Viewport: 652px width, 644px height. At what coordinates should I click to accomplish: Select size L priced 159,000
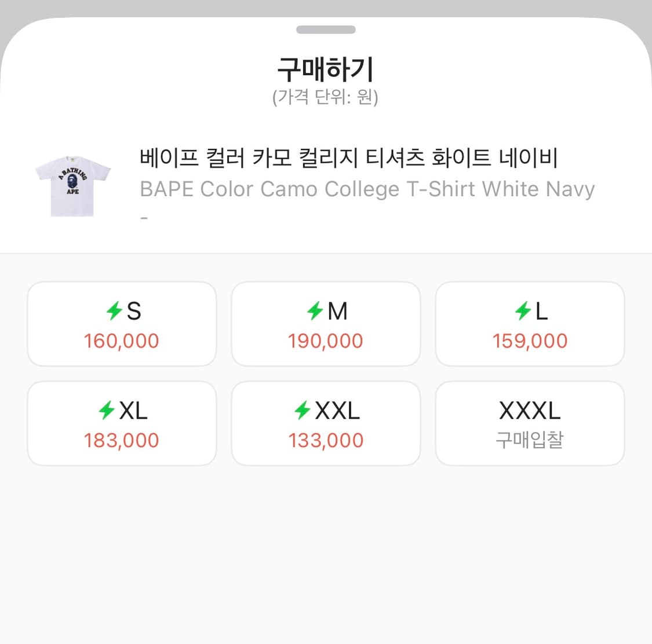point(530,323)
